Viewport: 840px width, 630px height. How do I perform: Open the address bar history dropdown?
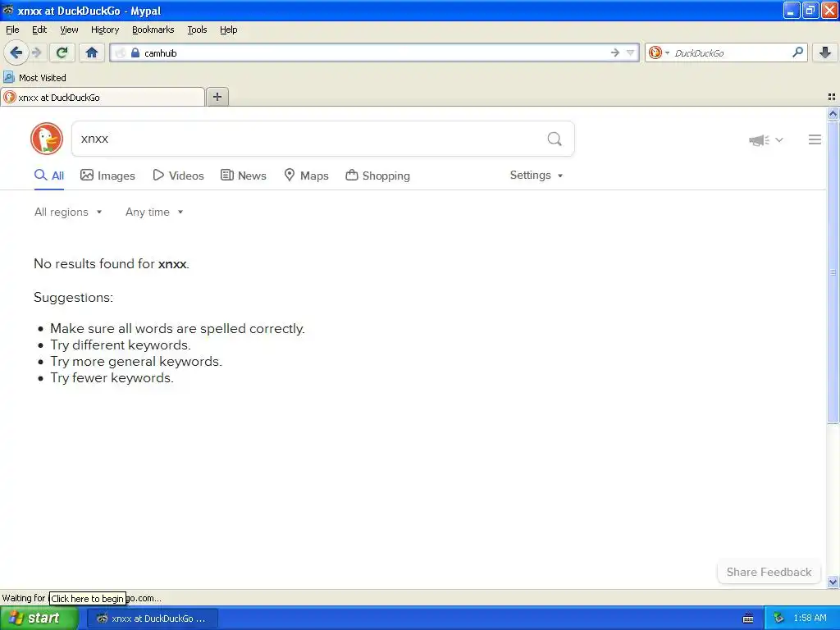pyautogui.click(x=631, y=52)
